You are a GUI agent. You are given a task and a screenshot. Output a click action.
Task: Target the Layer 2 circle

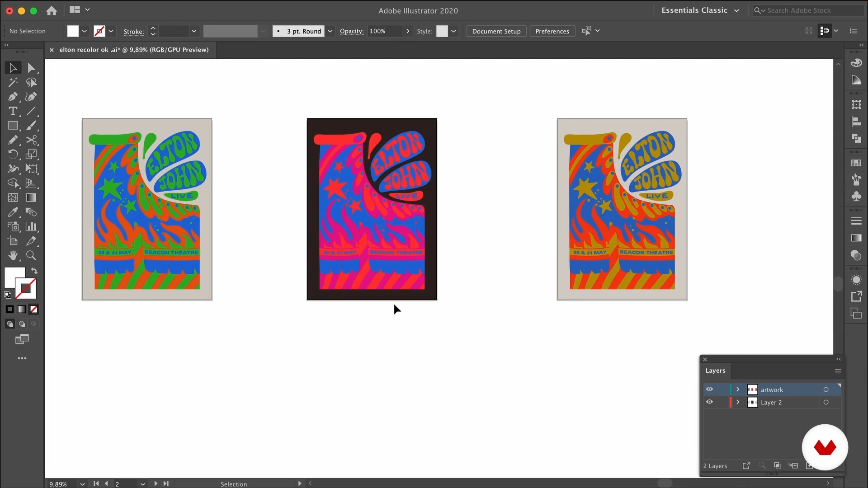[826, 402]
